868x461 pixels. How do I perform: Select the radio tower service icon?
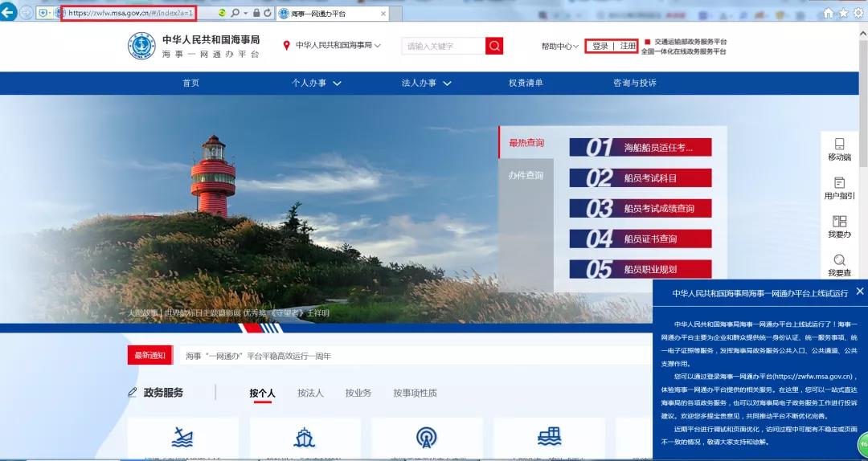coord(427,438)
